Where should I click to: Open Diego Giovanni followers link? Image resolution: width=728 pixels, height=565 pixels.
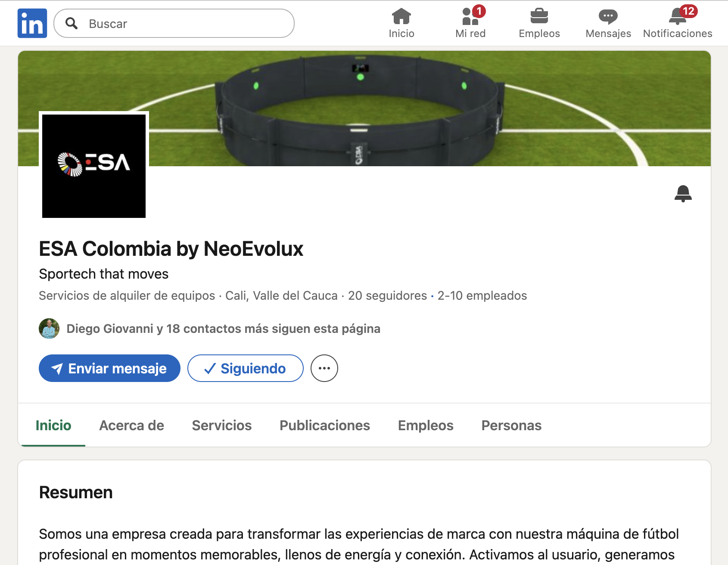(223, 329)
